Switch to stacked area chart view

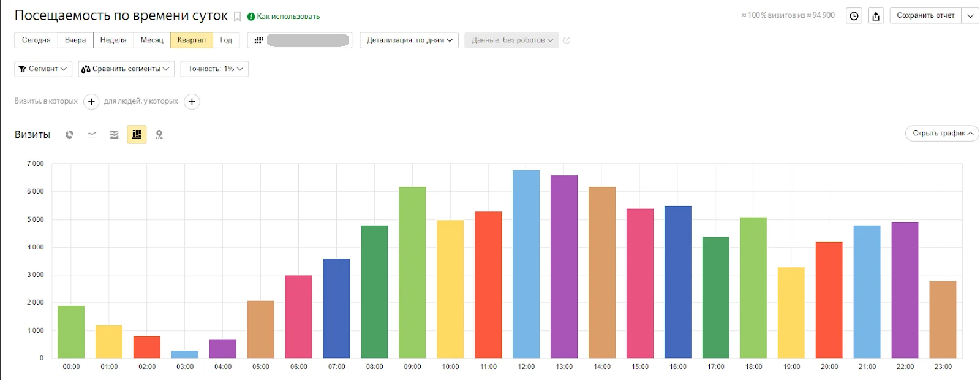114,134
